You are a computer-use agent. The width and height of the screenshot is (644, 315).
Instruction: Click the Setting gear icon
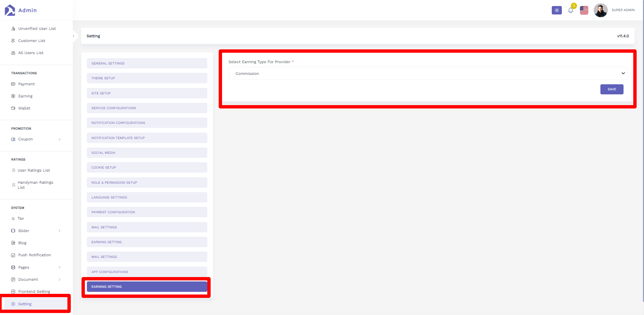(x=13, y=304)
